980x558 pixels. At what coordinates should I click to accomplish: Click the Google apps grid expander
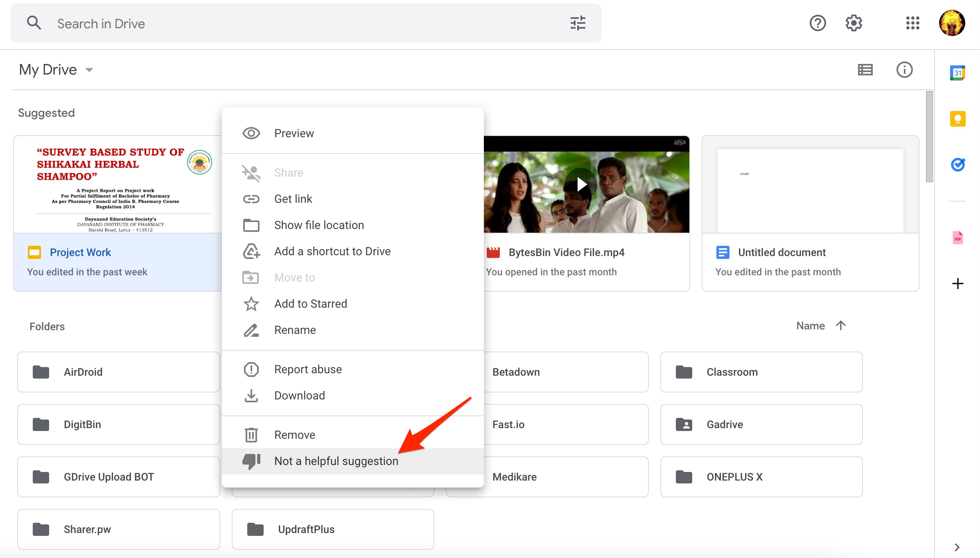click(913, 22)
